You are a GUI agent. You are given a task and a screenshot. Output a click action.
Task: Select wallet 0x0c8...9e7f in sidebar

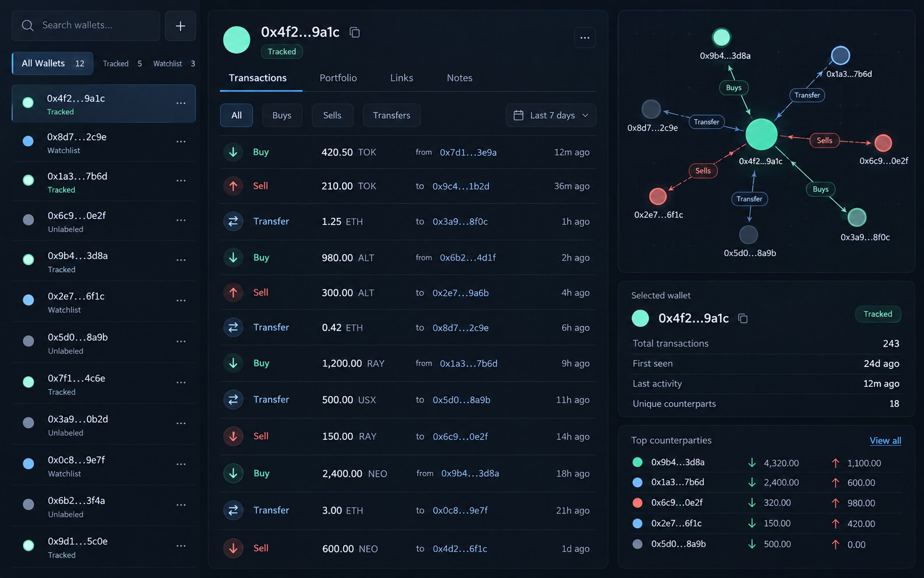[104, 466]
